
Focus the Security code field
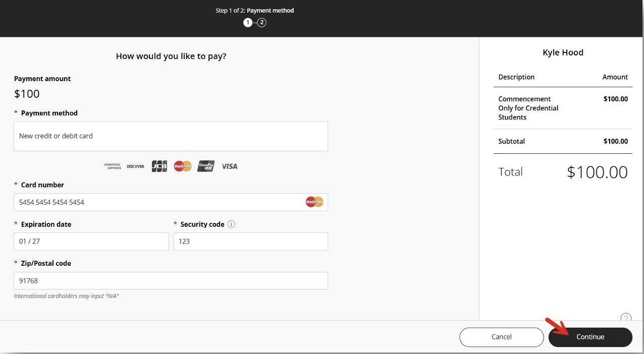point(251,242)
